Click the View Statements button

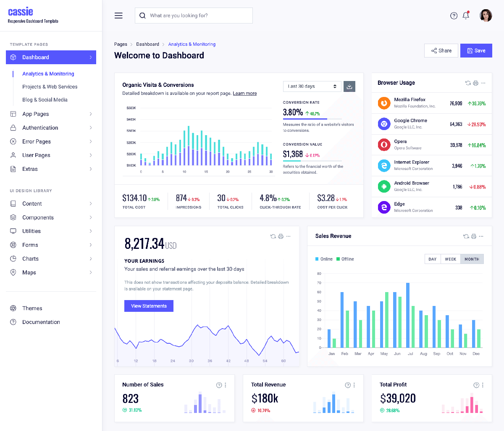[x=149, y=306]
